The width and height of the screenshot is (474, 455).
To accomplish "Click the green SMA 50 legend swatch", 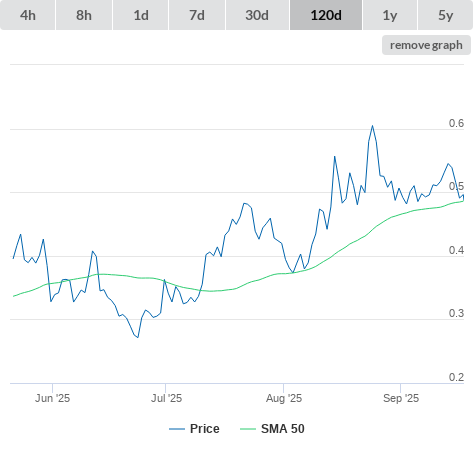I will pos(248,429).
